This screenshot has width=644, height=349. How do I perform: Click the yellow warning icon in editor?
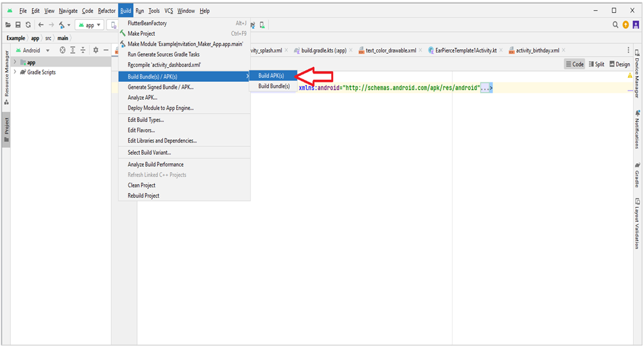tap(630, 75)
